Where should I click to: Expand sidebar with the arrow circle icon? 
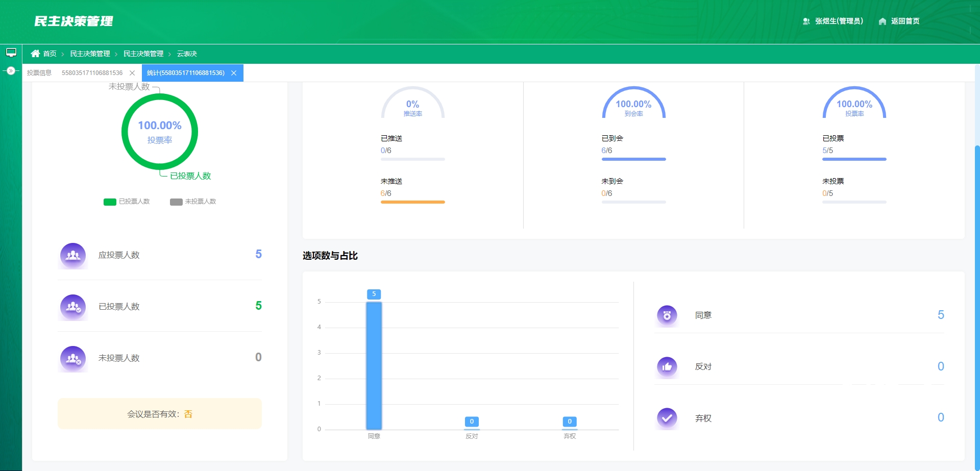point(11,70)
